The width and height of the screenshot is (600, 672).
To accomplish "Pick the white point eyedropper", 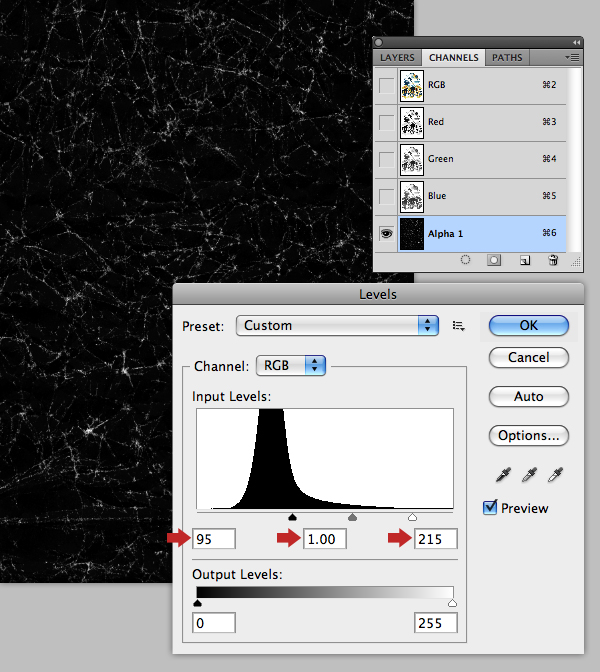I will 555,475.
